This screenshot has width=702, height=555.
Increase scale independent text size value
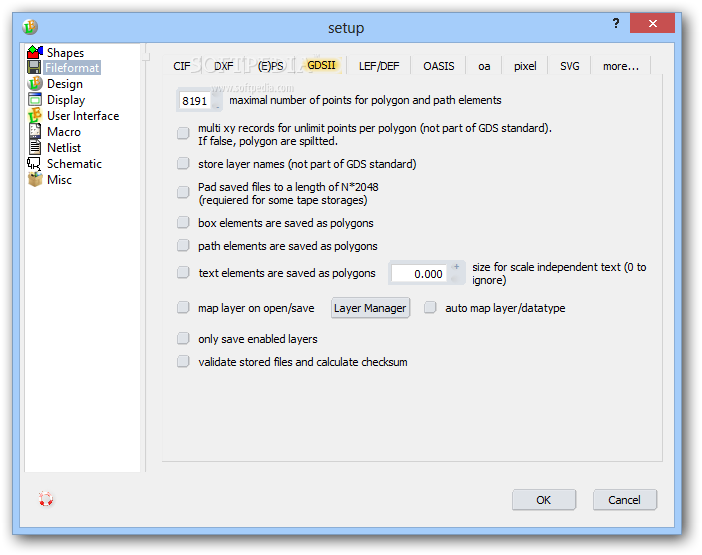[x=456, y=267]
